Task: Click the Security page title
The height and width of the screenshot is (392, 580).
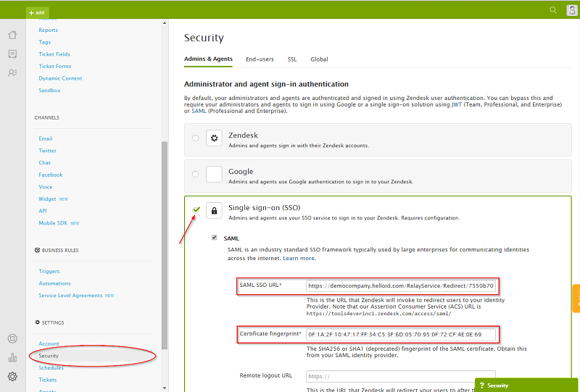Action: tap(204, 38)
